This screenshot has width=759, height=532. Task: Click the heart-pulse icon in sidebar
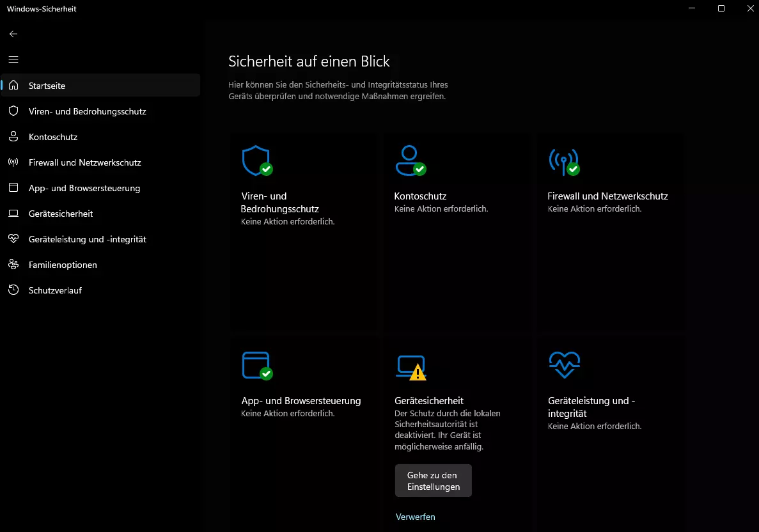[x=13, y=239]
